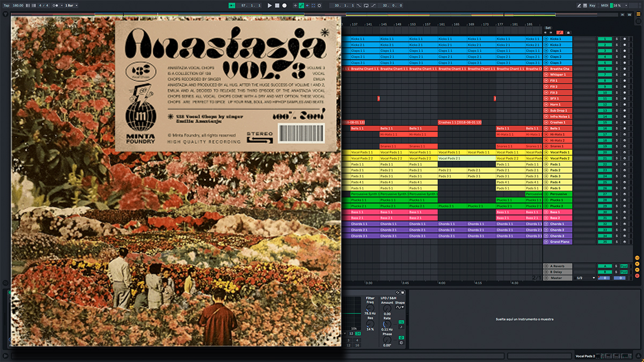644x362 pixels.
Task: Unfold the Vocal Pads 1 track
Action: click(546, 152)
